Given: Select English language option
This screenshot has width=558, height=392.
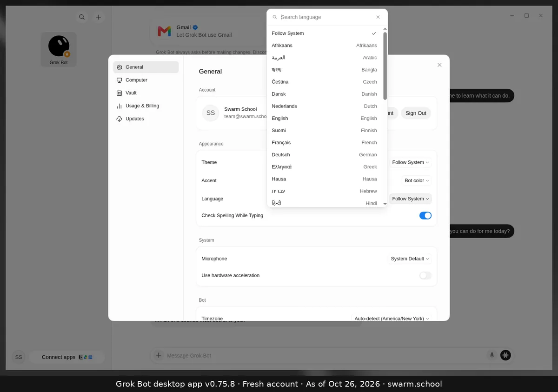Looking at the screenshot, I should point(325,118).
